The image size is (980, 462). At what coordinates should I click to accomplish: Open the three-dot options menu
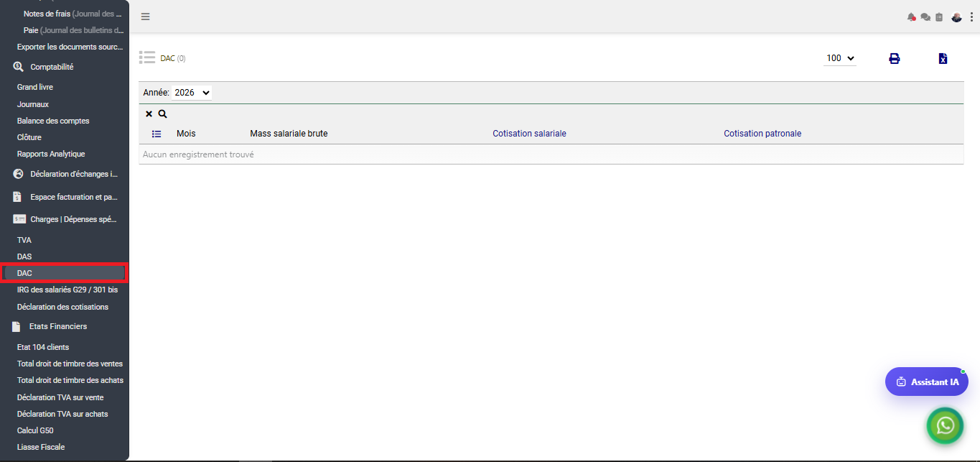(971, 17)
